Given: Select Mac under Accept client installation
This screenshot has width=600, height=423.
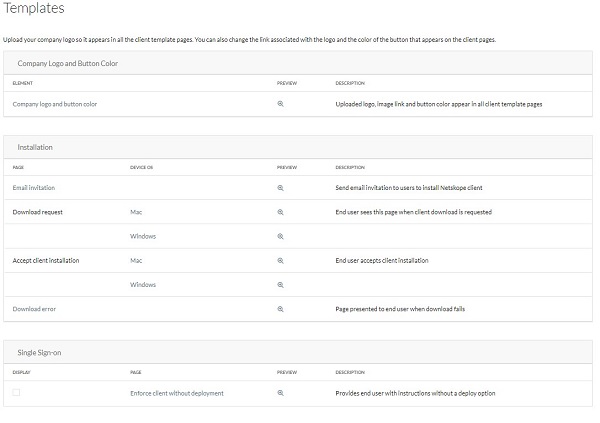Looking at the screenshot, I should (x=137, y=260).
